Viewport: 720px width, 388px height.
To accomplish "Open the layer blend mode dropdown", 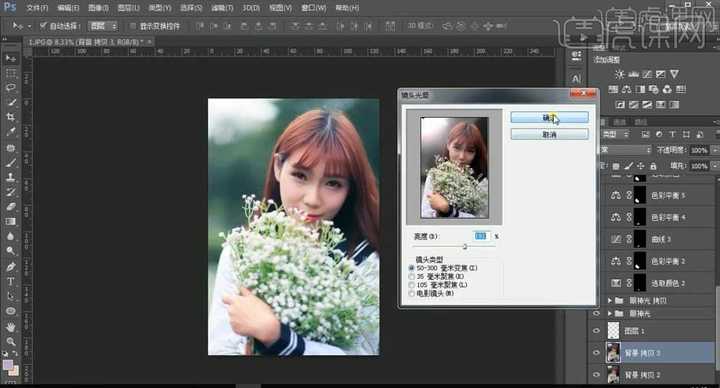I will 626,150.
